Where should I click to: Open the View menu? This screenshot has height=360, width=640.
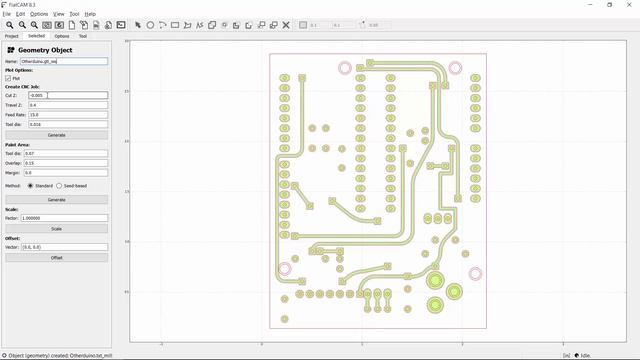tap(59, 14)
